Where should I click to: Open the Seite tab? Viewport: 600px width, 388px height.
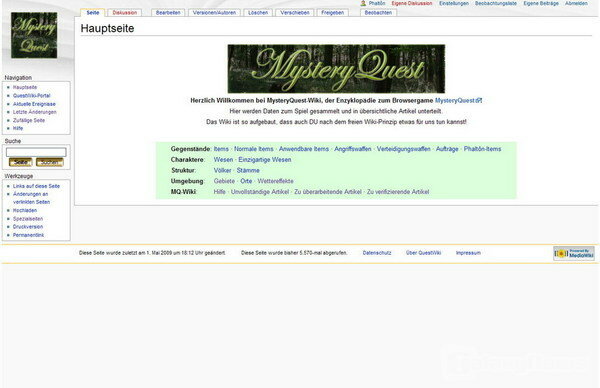coord(93,13)
